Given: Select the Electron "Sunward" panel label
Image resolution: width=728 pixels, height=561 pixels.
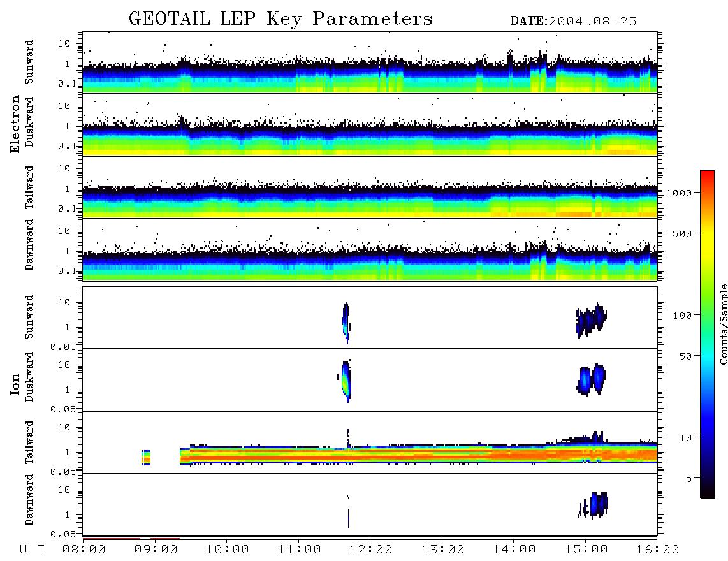Looking at the screenshot, I should point(29,62).
